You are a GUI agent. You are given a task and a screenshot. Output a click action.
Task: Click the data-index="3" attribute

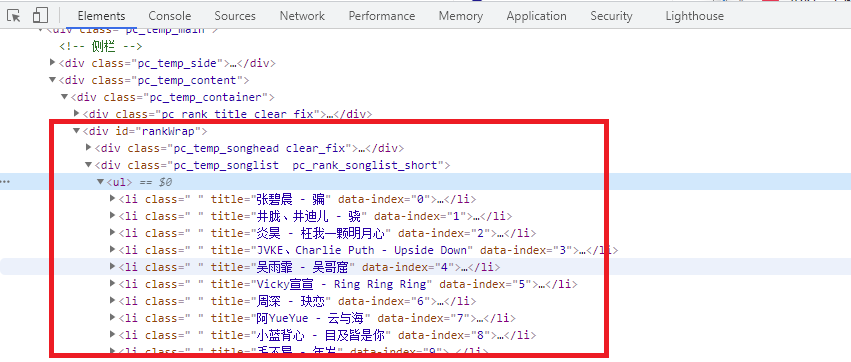tap(527, 250)
